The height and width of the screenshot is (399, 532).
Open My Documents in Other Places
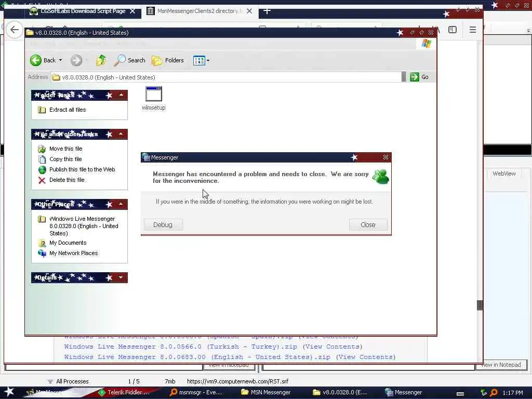tap(68, 243)
